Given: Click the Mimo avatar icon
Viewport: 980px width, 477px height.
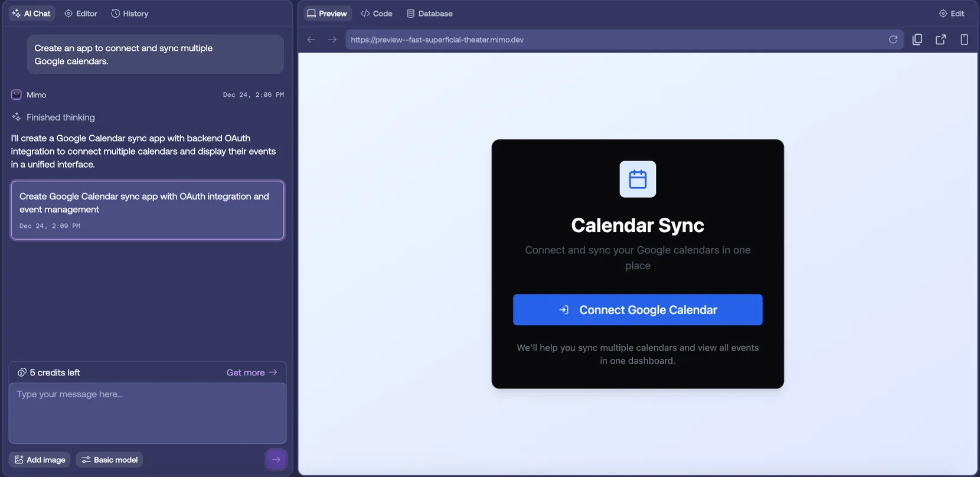Looking at the screenshot, I should (x=17, y=94).
